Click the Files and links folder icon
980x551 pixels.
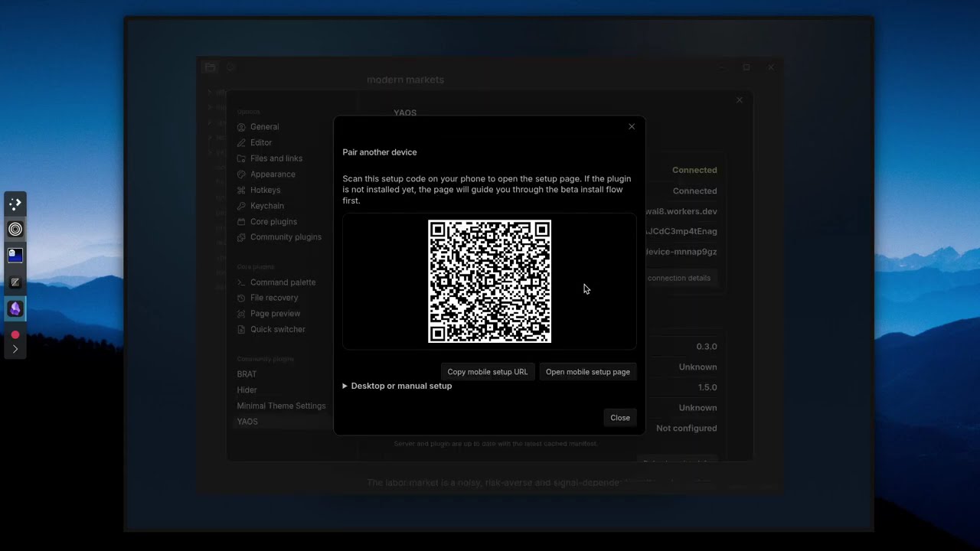(x=241, y=158)
